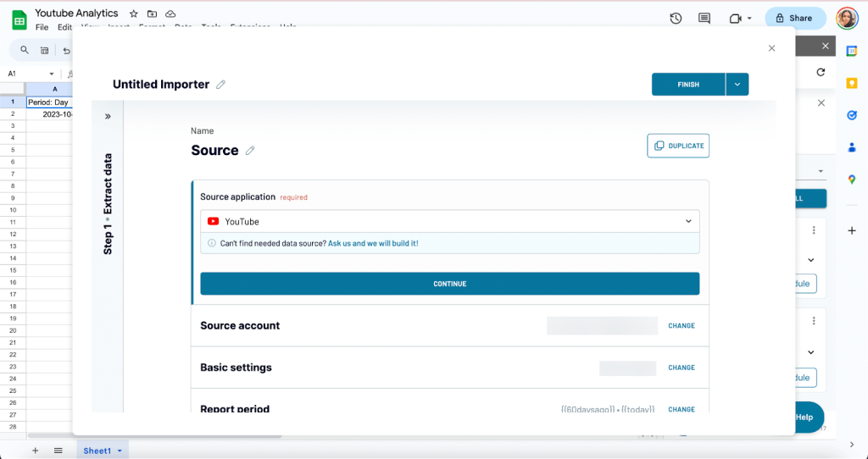Click the Youtube Analytics document title
The height and width of the screenshot is (459, 868).
(76, 13)
